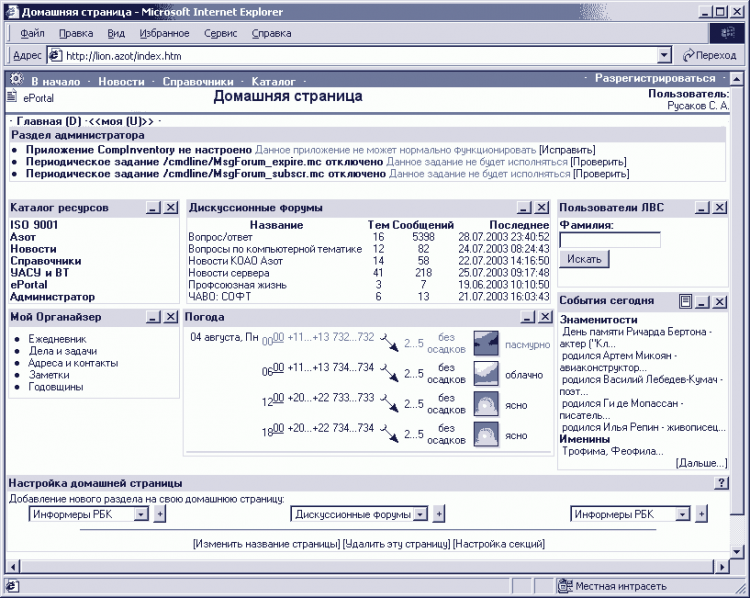The width and height of the screenshot is (750, 598).
Task: Click the gear icon before В начало
Action: pyautogui.click(x=17, y=78)
